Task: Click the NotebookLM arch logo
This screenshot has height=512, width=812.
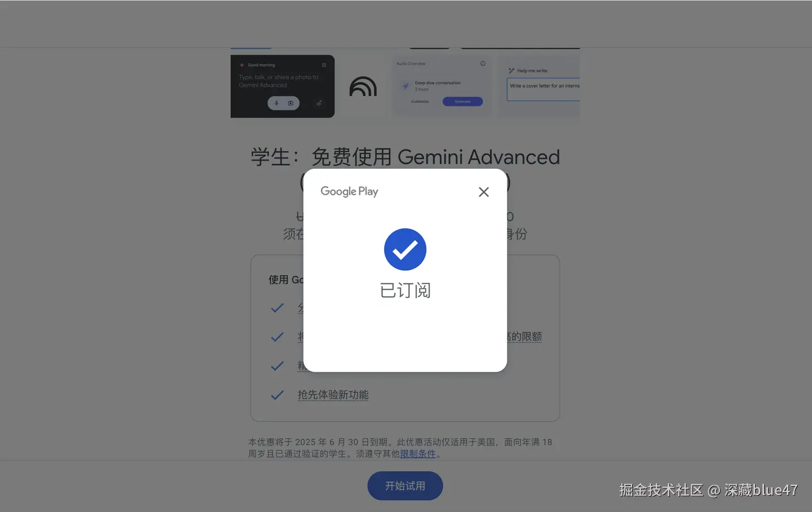Action: (x=363, y=86)
